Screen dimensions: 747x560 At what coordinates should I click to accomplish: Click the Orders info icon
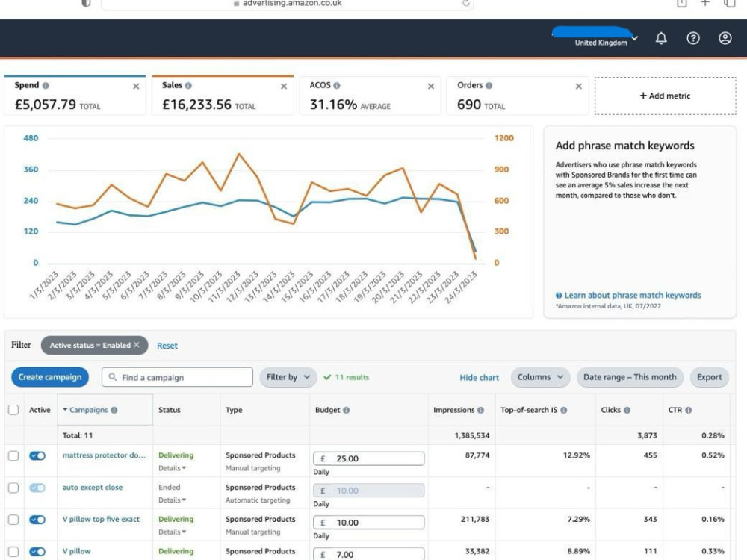489,86
